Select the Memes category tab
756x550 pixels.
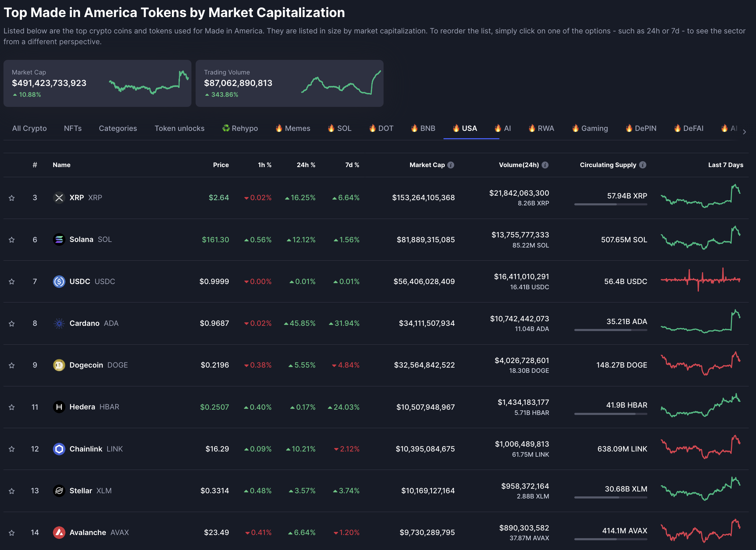[x=293, y=128]
